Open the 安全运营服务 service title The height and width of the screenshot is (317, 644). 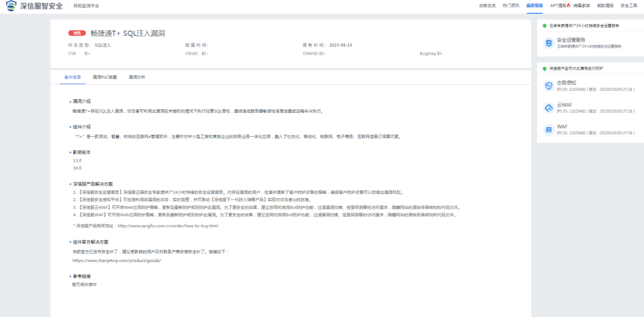tap(571, 40)
